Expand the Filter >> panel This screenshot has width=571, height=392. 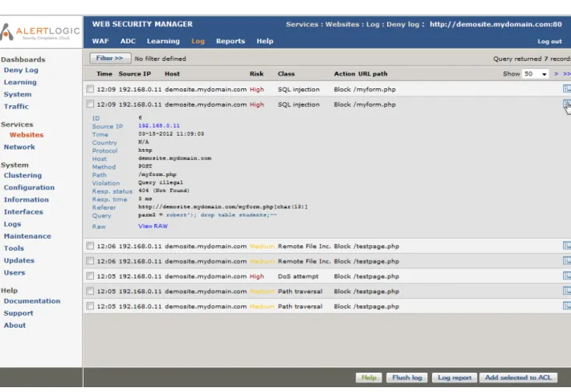[110, 59]
